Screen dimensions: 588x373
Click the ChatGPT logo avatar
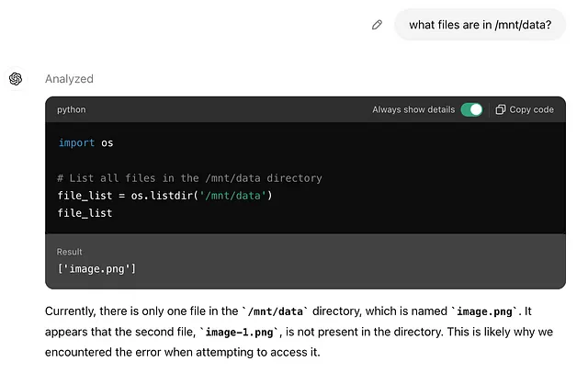pyautogui.click(x=16, y=79)
